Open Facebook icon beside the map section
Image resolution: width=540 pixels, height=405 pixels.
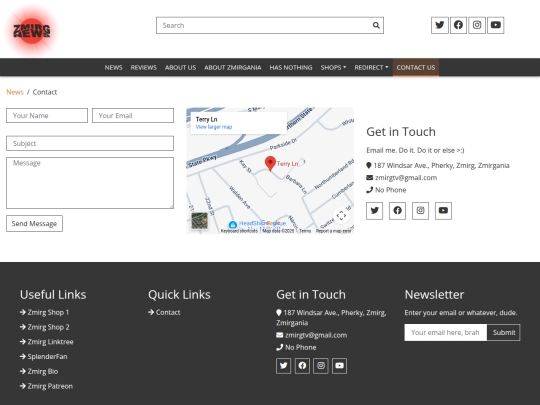[x=397, y=211]
